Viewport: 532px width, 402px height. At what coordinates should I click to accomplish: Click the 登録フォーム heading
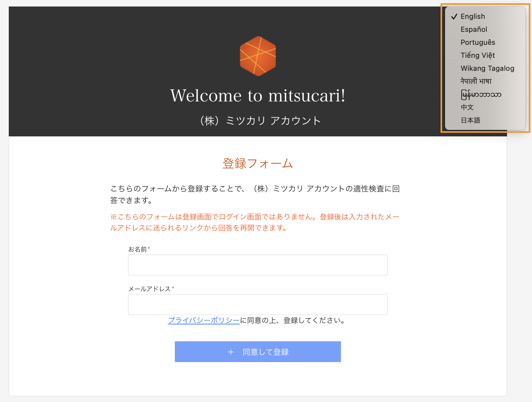click(258, 163)
